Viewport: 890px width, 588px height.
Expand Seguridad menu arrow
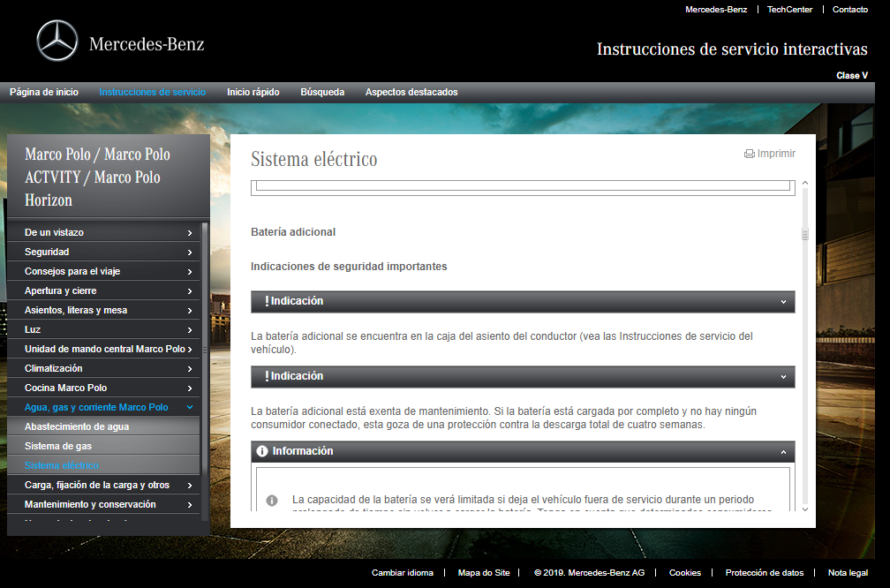click(190, 252)
